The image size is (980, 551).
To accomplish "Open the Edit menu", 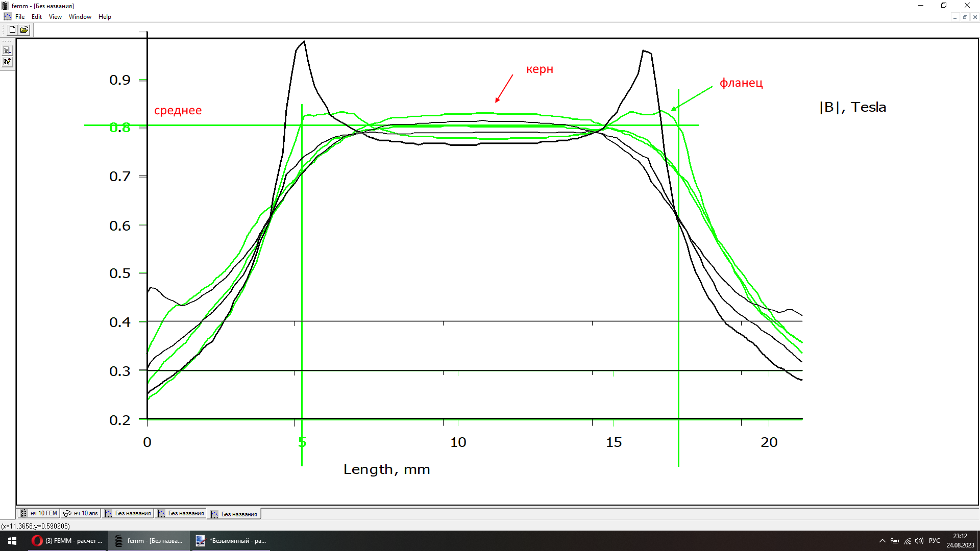I will (37, 17).
